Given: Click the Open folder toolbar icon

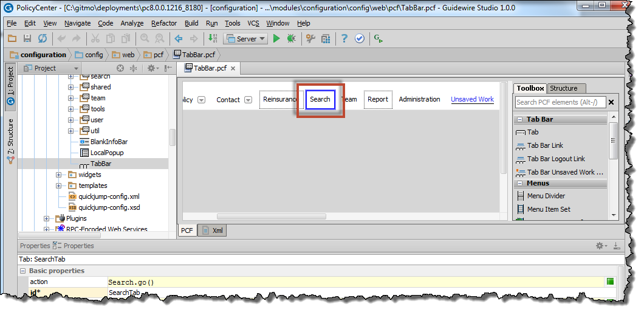Looking at the screenshot, I should tap(12, 39).
